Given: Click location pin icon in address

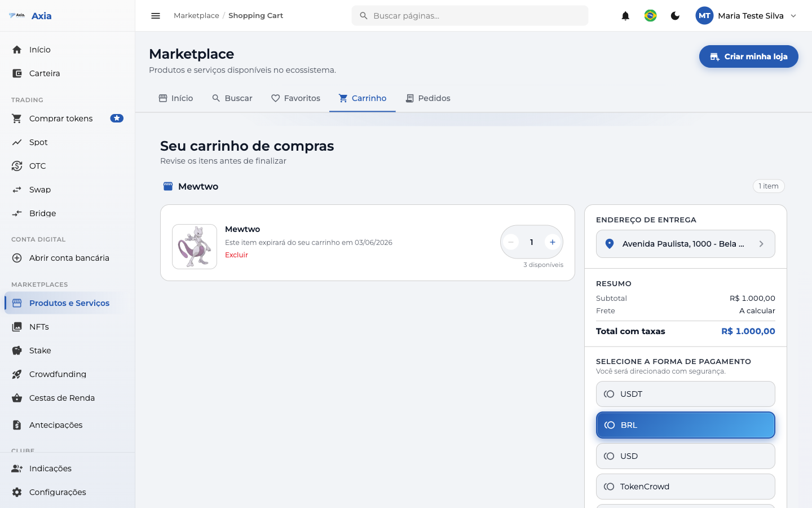Looking at the screenshot, I should click(x=610, y=244).
